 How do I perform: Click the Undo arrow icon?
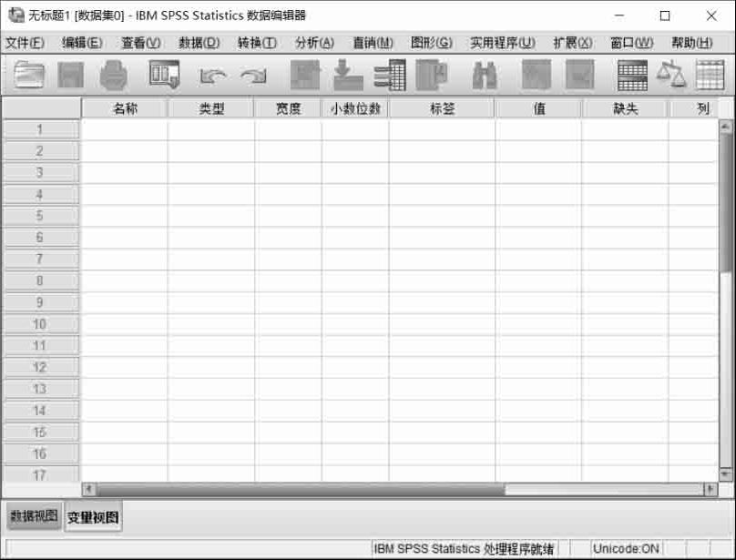(212, 75)
